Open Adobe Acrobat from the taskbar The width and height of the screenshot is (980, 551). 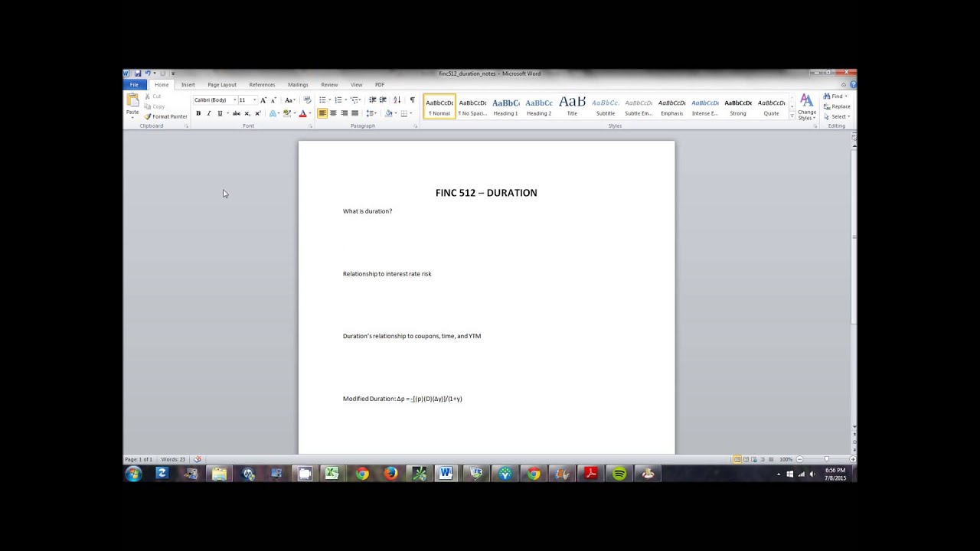tap(591, 474)
